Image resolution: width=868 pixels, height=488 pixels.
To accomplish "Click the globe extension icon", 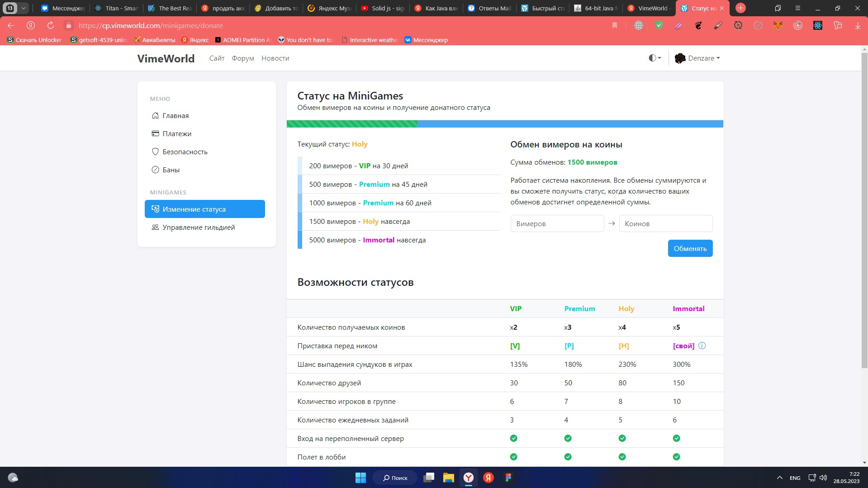I will click(638, 26).
